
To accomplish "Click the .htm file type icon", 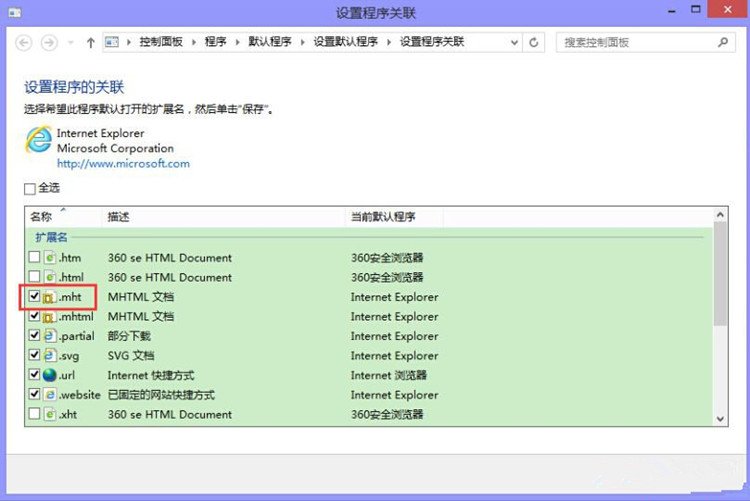I will click(50, 257).
